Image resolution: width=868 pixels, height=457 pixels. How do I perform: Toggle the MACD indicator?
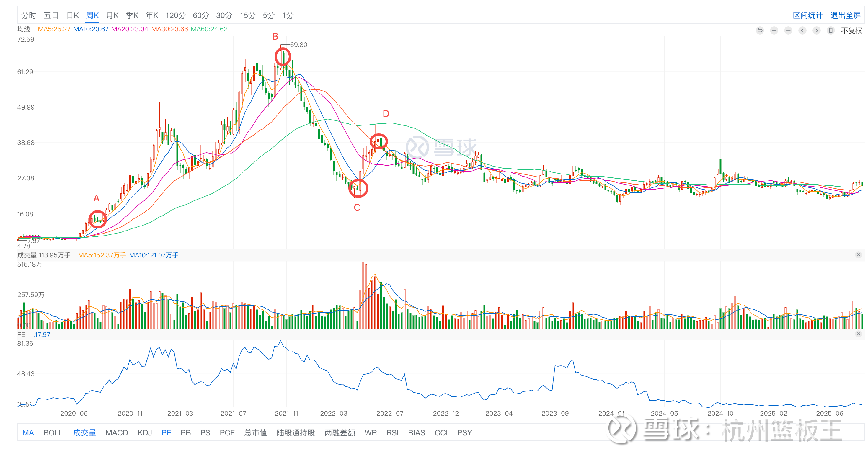tap(117, 433)
